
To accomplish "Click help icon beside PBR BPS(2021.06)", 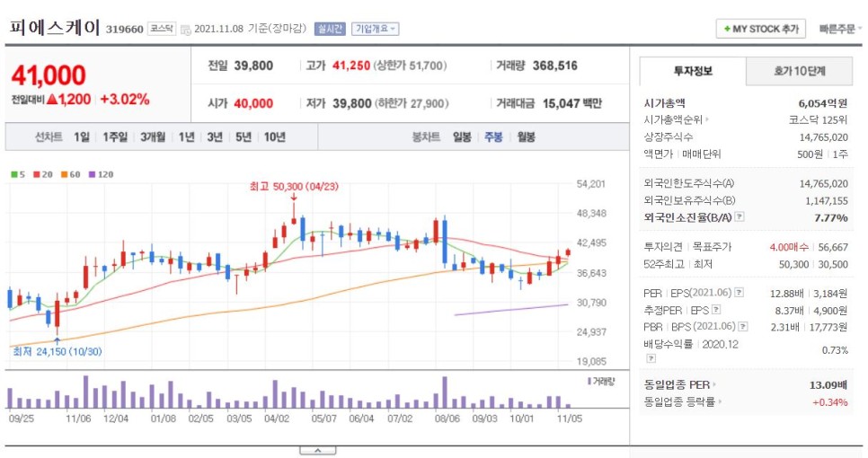I will tap(743, 326).
